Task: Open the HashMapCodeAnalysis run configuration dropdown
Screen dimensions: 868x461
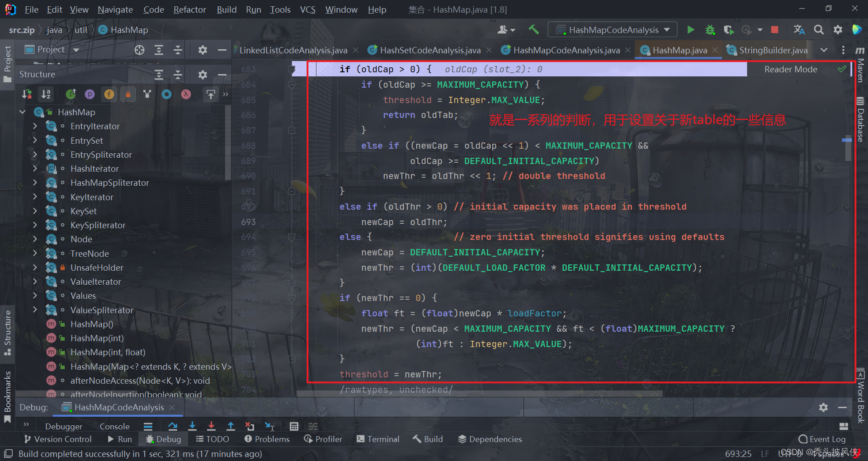Action: (613, 30)
